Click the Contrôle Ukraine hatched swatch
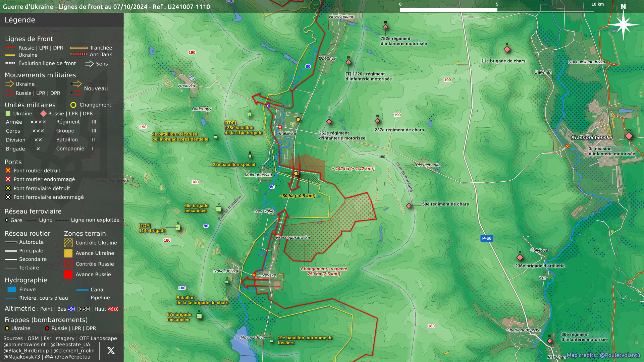Image resolution: width=644 pixels, height=362 pixels. click(68, 243)
